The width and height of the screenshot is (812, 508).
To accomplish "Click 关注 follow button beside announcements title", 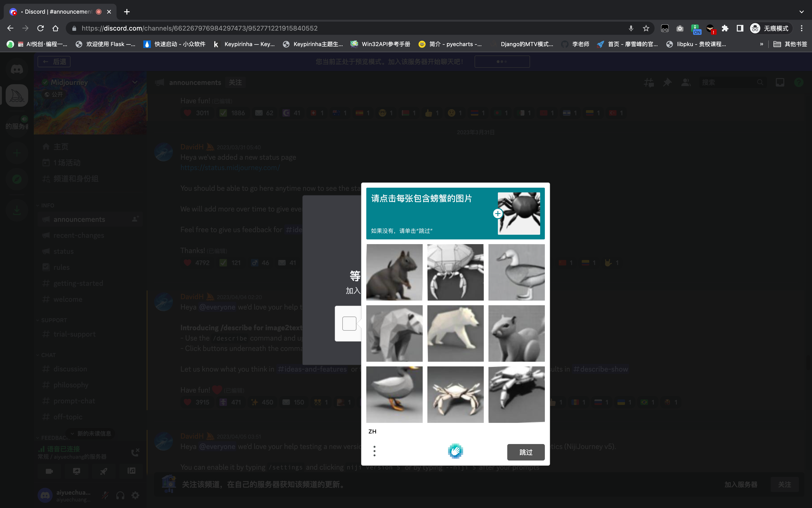I will coord(235,82).
